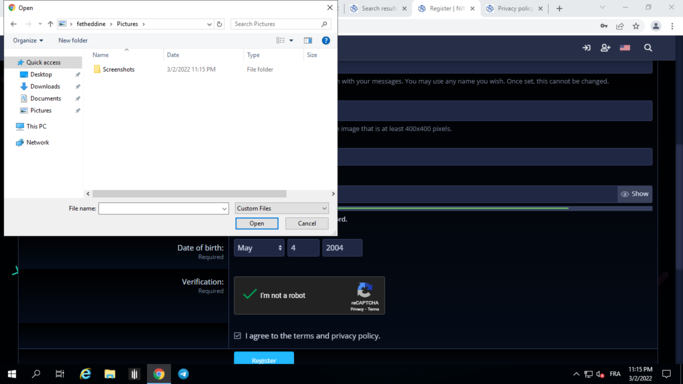Click Chrome's saved password key icon
683x384 pixels.
point(604,26)
